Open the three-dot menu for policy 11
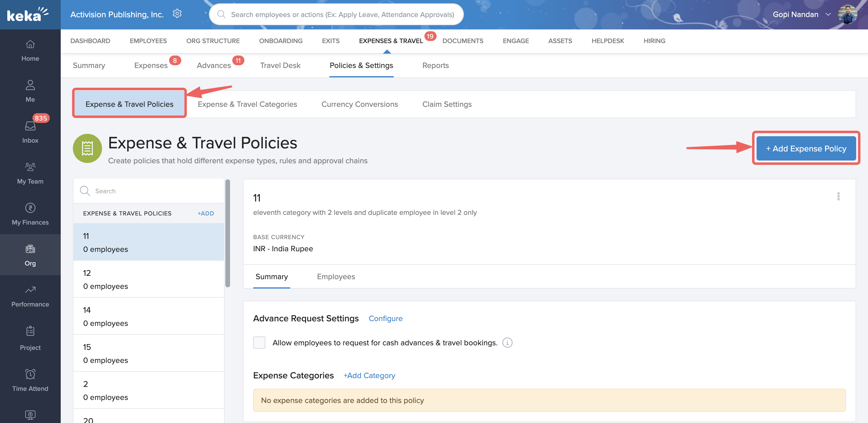This screenshot has height=423, width=868. click(838, 196)
